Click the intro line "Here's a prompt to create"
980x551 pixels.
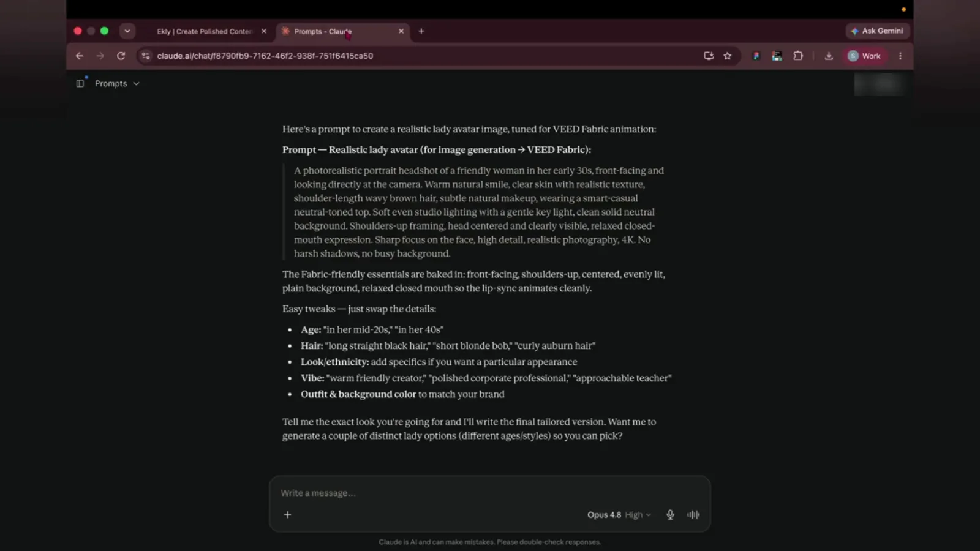469,129
